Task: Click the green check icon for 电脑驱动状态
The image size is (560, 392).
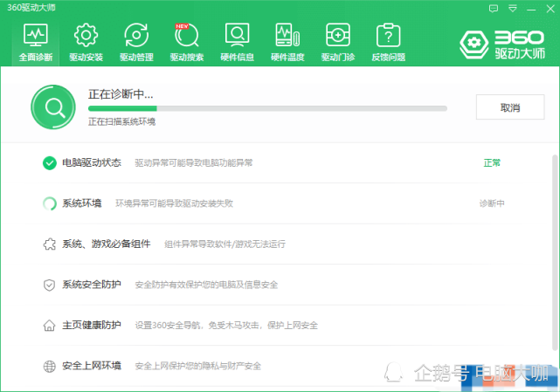Action: tap(49, 163)
